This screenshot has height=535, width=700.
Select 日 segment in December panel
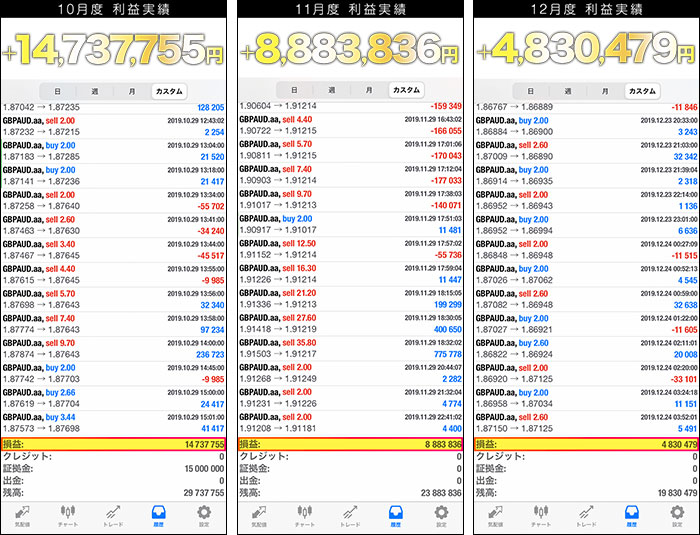tap(530, 91)
